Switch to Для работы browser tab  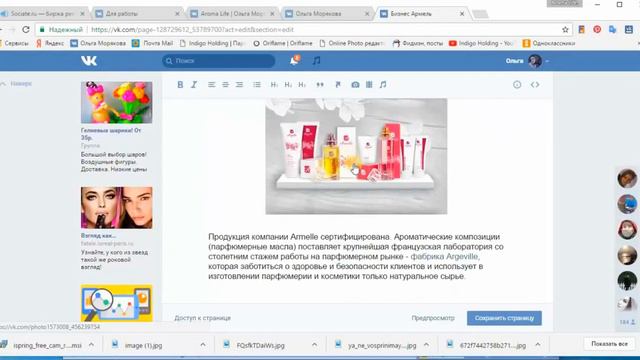tap(137, 13)
